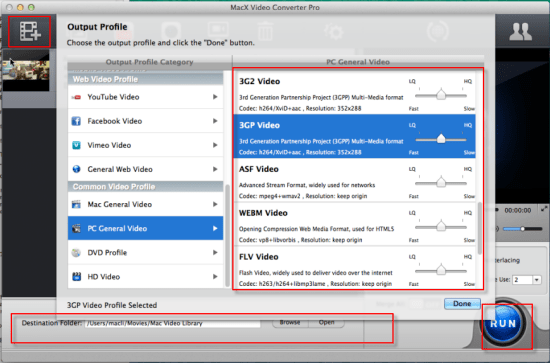Select Facebook Video category
Viewport: 550px width, 363px height.
[x=145, y=121]
